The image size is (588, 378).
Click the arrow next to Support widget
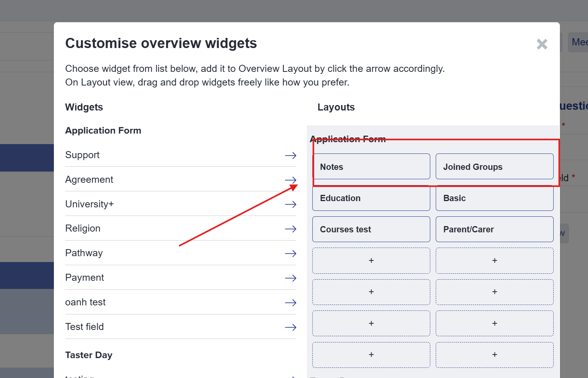pyautogui.click(x=290, y=155)
